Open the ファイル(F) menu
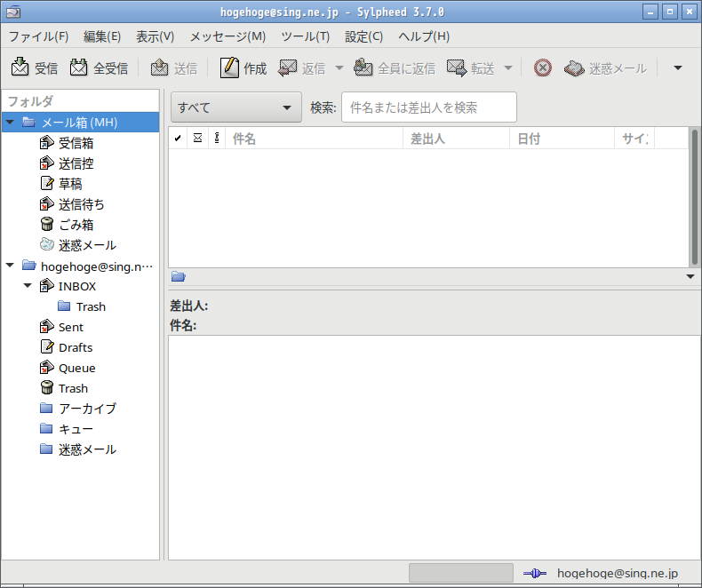Image resolution: width=702 pixels, height=588 pixels. [x=39, y=36]
